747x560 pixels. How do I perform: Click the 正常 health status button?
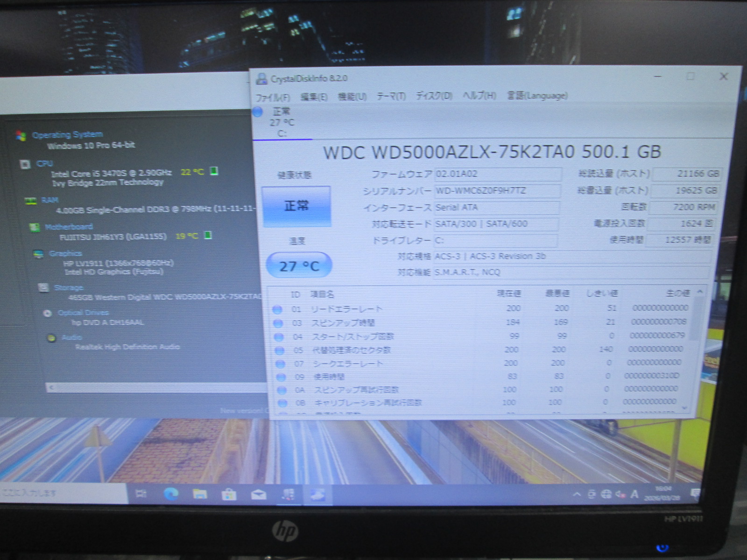click(x=296, y=206)
